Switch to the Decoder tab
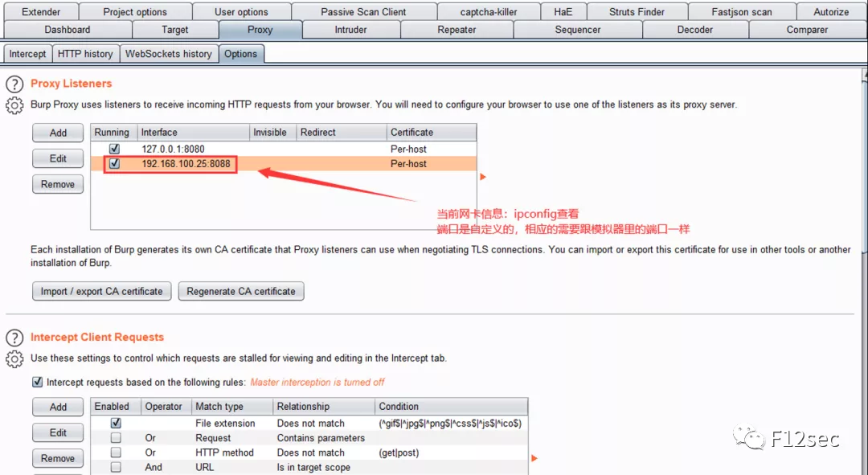 coord(694,30)
